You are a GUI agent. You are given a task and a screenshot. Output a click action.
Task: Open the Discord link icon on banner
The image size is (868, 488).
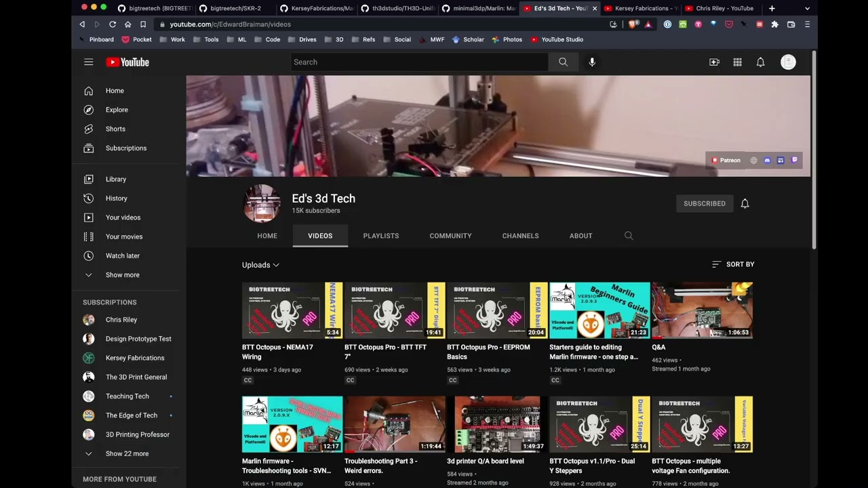point(767,161)
